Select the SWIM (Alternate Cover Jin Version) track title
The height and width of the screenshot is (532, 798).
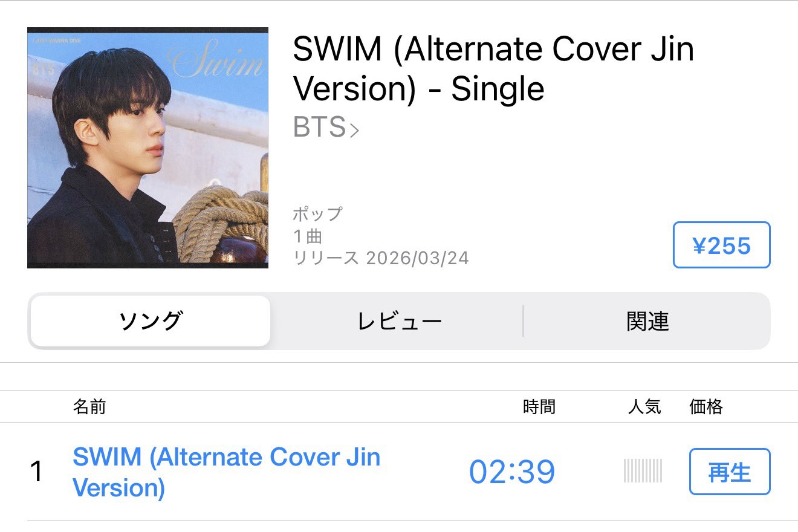pos(227,472)
